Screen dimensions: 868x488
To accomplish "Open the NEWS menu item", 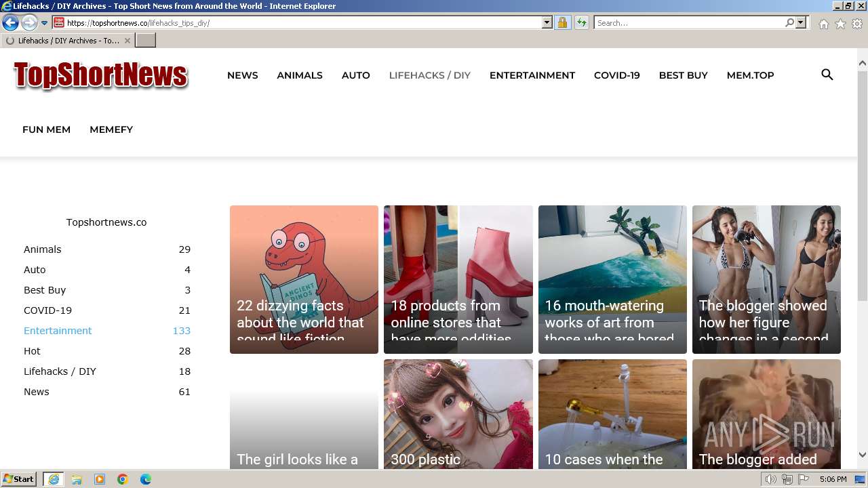I will coord(243,75).
